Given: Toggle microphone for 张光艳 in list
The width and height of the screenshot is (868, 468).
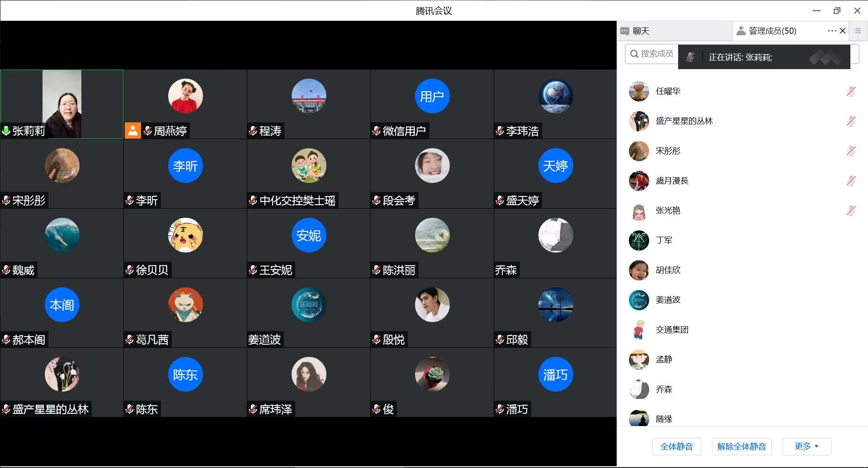Looking at the screenshot, I should click(x=851, y=211).
